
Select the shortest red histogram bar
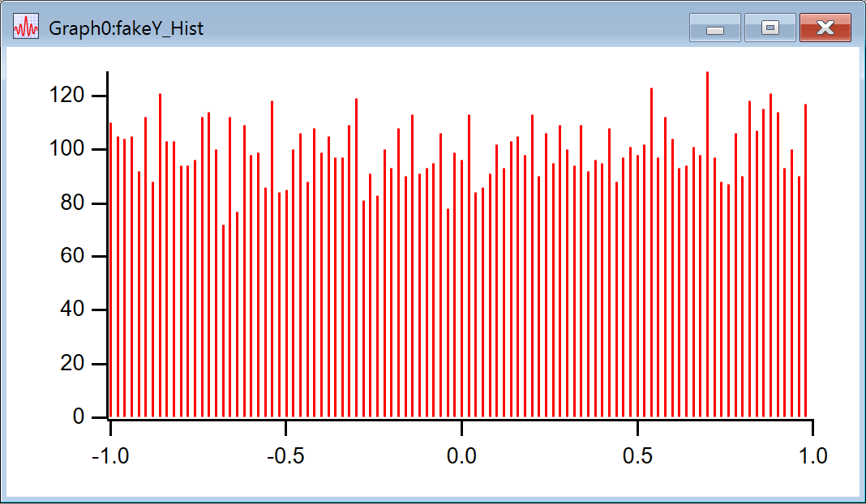click(x=223, y=324)
